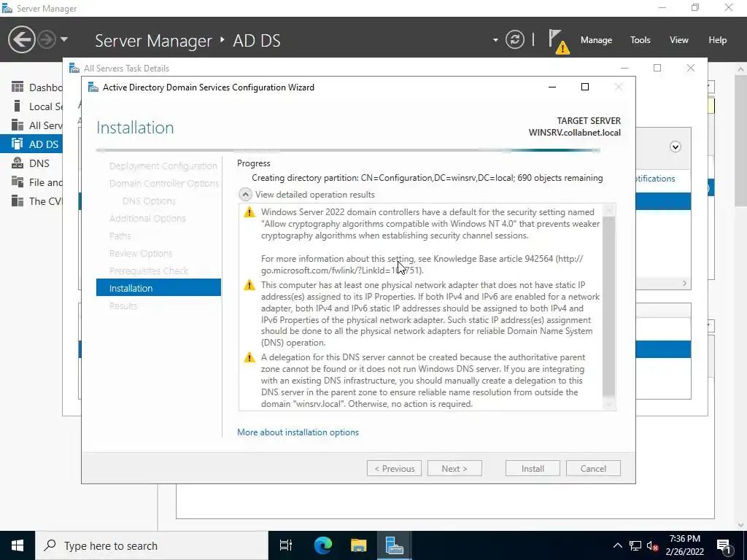Click the Install button
Image resolution: width=747 pixels, height=560 pixels.
click(533, 468)
